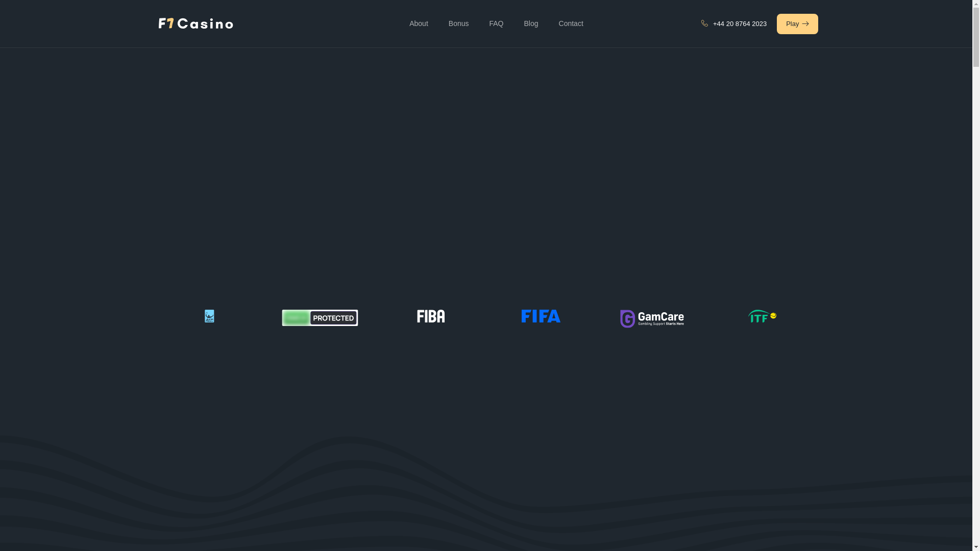Open the FIBA logo link
This screenshot has height=551, width=980.
coord(431,316)
